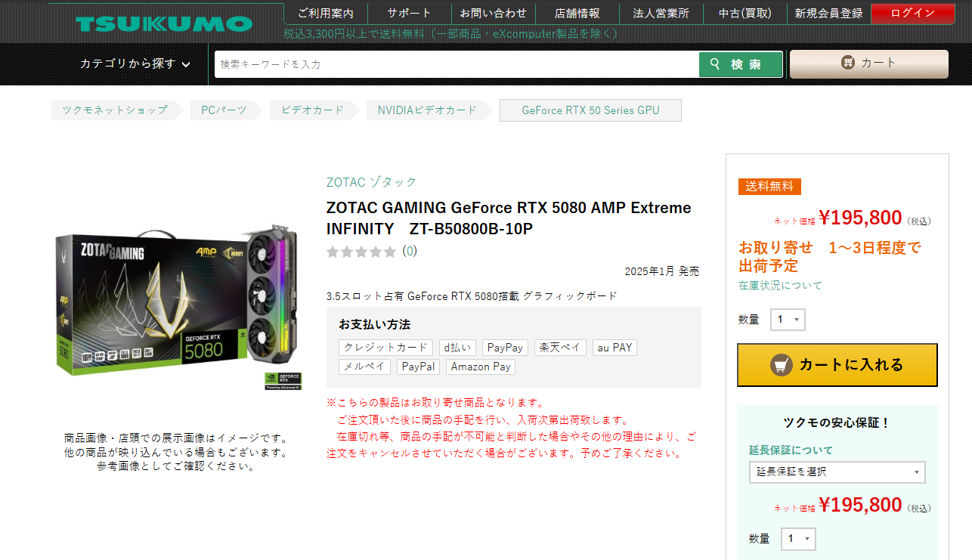The image size is (972, 560).
Task: Open お問い合わせ menu item
Action: pos(494,14)
